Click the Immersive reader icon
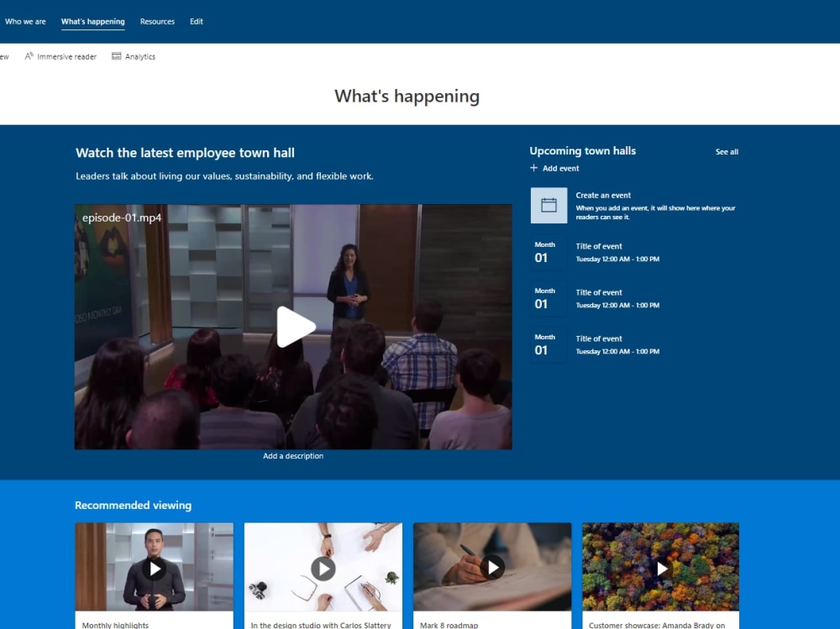The height and width of the screenshot is (629, 840). click(29, 55)
